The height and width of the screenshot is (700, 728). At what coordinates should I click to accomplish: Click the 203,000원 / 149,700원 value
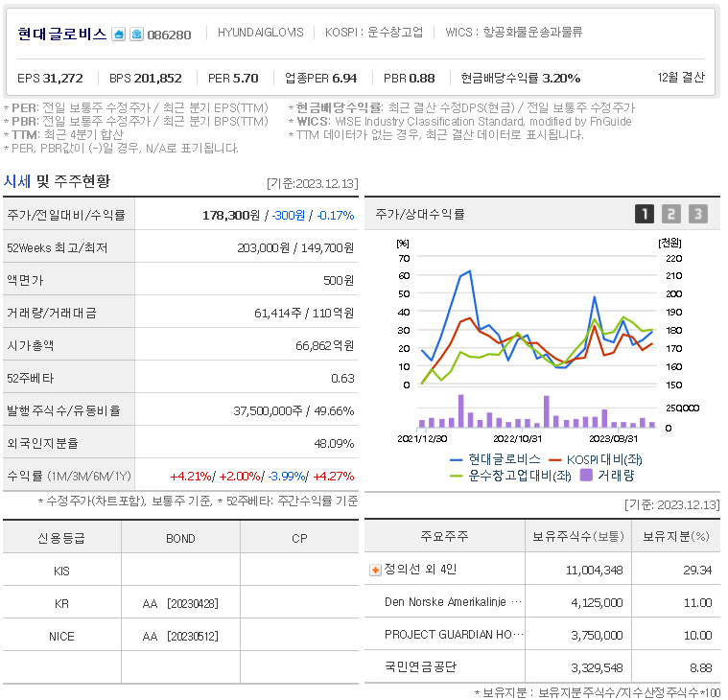tap(295, 248)
